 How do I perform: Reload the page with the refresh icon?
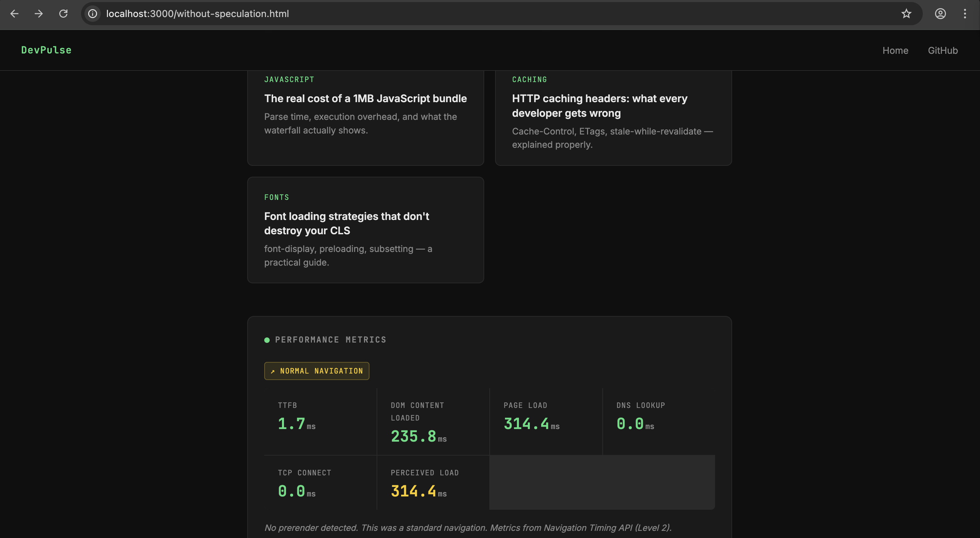tap(64, 14)
